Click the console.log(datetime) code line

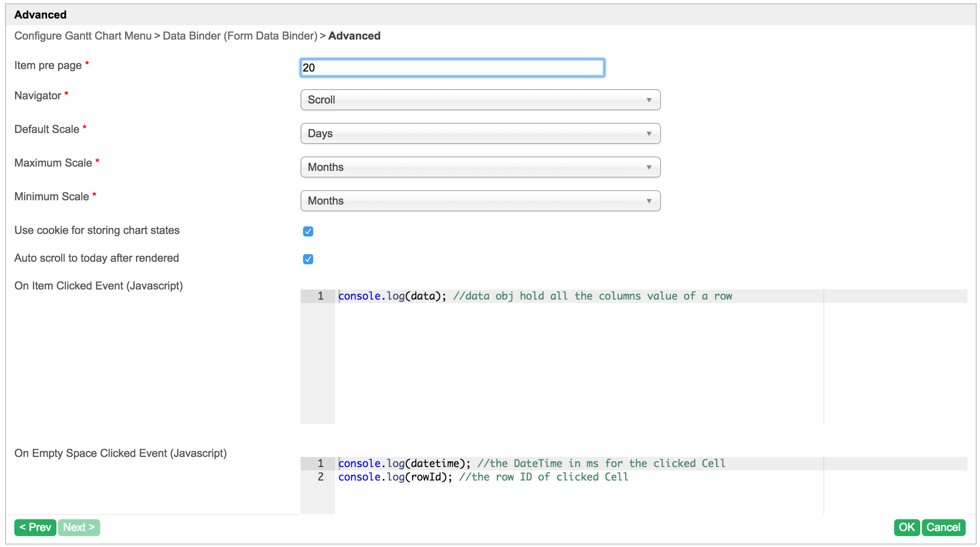click(404, 464)
